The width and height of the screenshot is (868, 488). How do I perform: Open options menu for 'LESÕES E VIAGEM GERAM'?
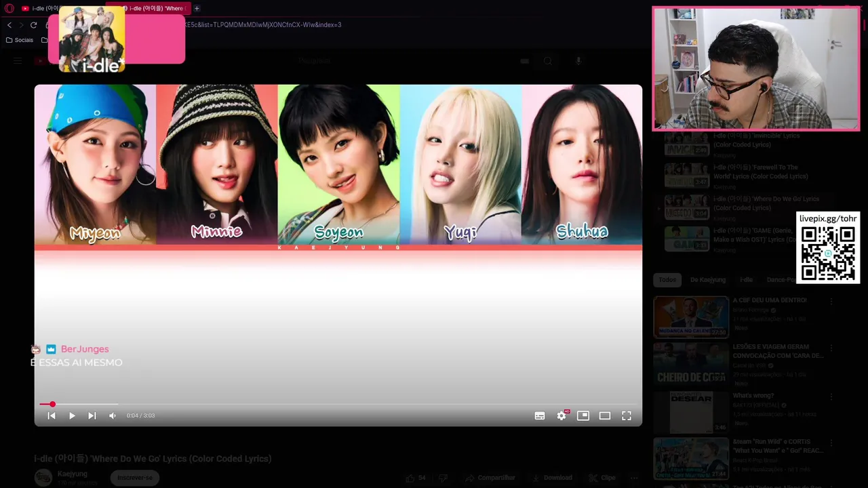pos(831,348)
